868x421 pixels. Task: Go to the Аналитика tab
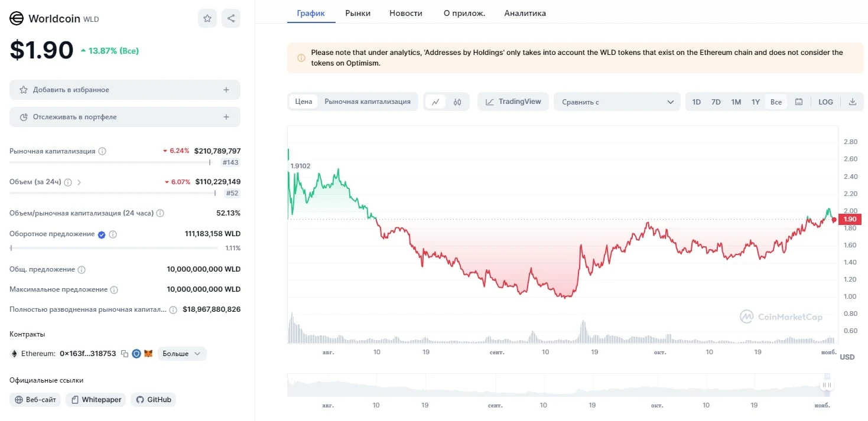click(525, 13)
